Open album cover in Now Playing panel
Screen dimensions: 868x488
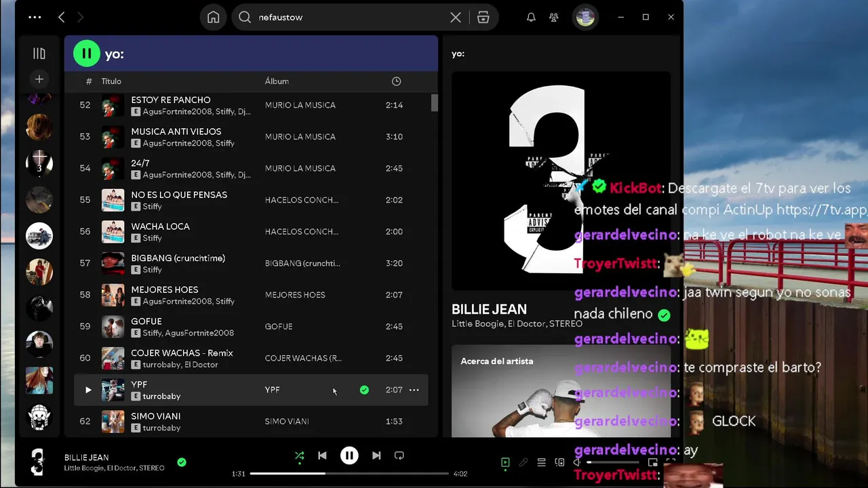[561, 180]
